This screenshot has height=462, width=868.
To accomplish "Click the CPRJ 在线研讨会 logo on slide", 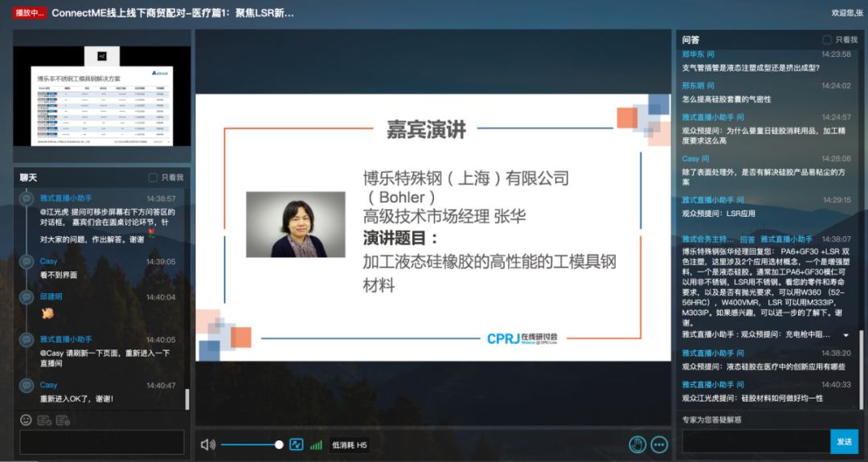I will (522, 338).
